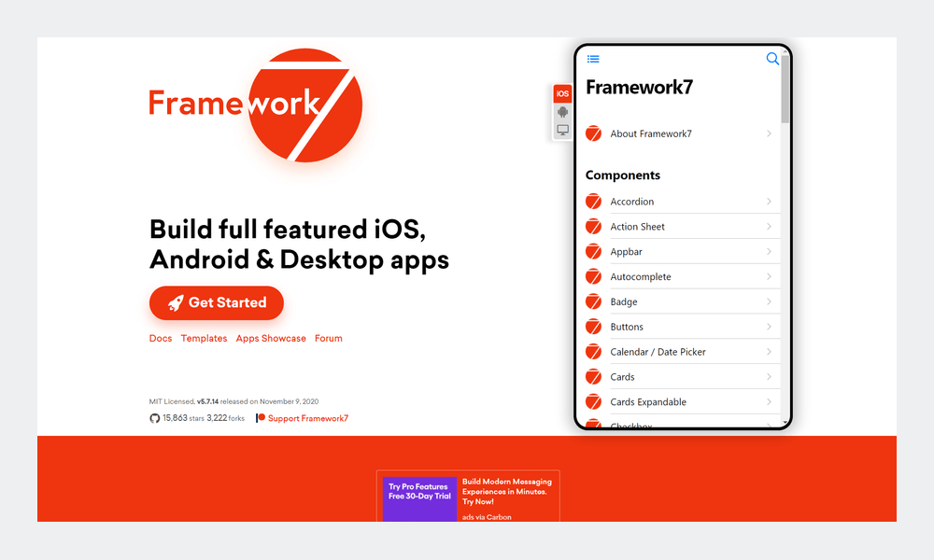This screenshot has width=934, height=560.
Task: Select the Buttons list row text
Action: point(627,327)
